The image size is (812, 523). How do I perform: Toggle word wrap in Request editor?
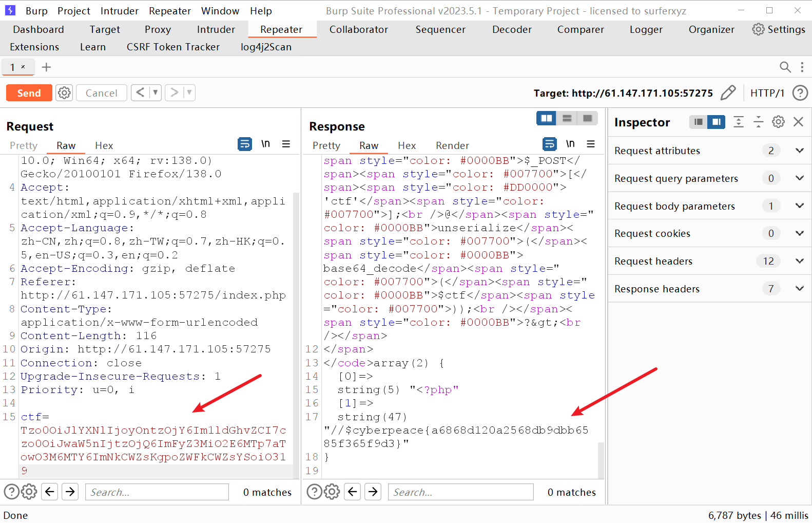point(245,144)
